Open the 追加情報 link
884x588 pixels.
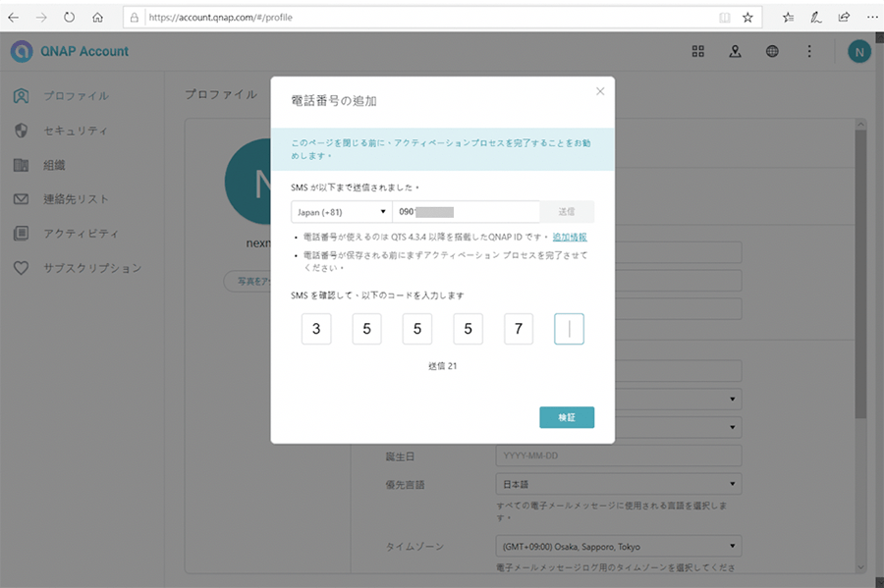pos(570,238)
